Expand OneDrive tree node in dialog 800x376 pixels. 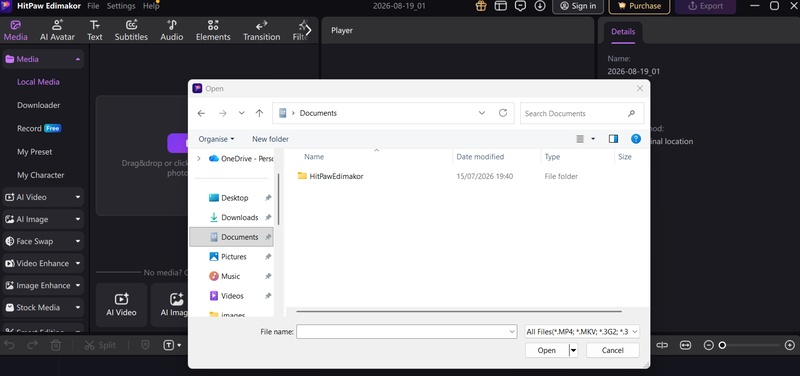pos(198,159)
